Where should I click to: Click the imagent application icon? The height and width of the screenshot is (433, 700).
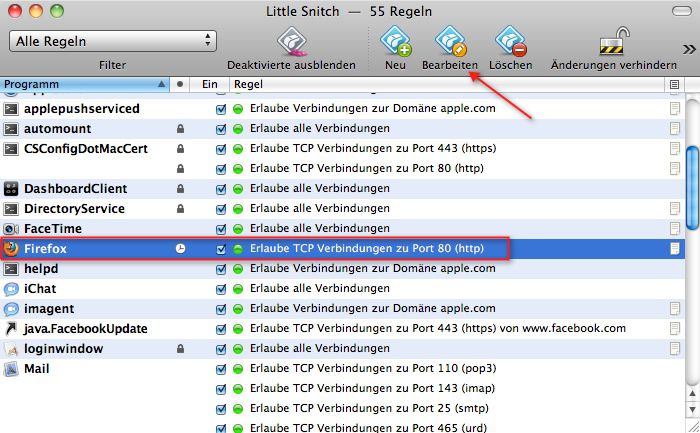pos(11,309)
